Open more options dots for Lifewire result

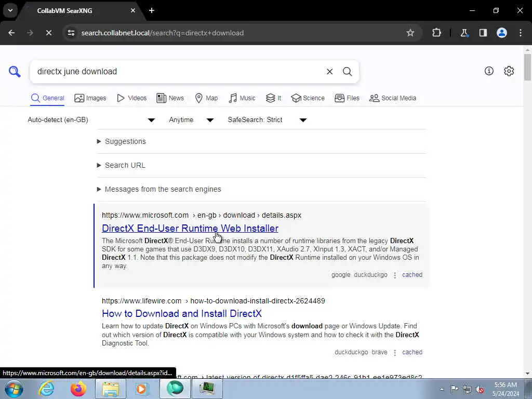point(395,353)
